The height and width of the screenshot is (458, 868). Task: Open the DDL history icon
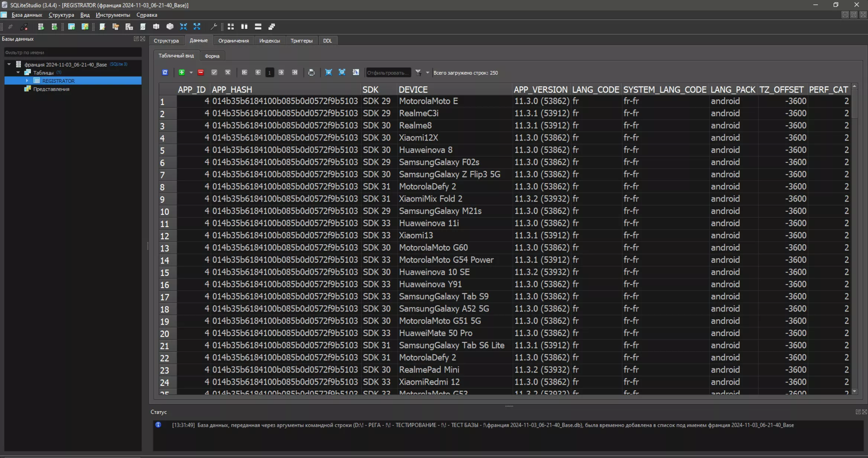click(x=116, y=26)
